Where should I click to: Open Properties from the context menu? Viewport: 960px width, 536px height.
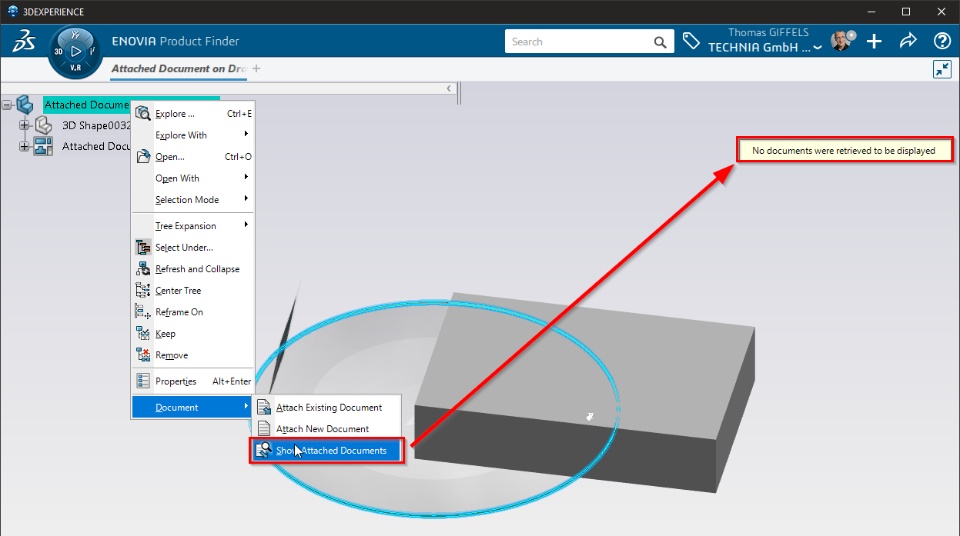point(193,381)
